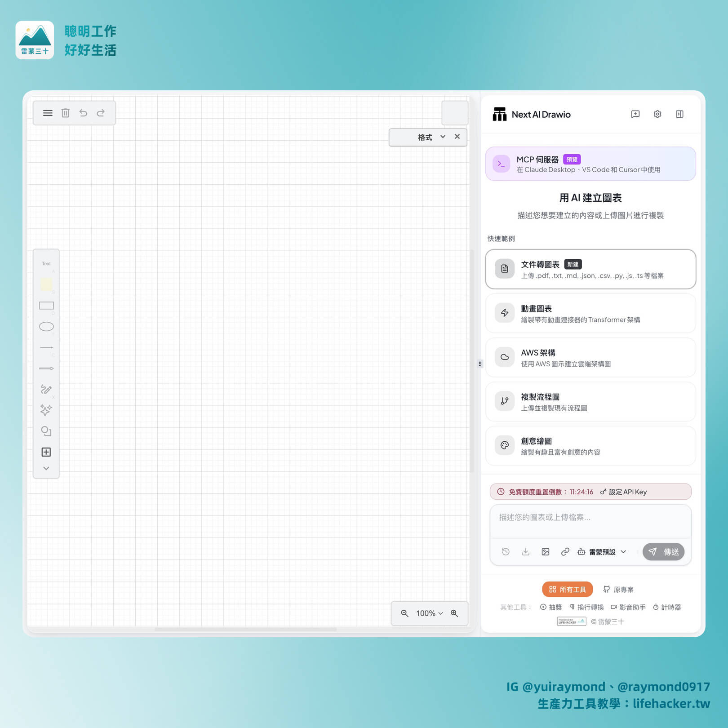Click the Delete trash icon
The height and width of the screenshot is (728, 728).
[65, 113]
